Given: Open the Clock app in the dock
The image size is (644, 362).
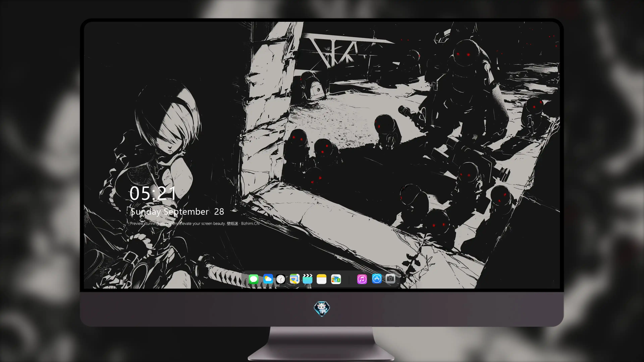Looking at the screenshot, I should [x=281, y=279].
